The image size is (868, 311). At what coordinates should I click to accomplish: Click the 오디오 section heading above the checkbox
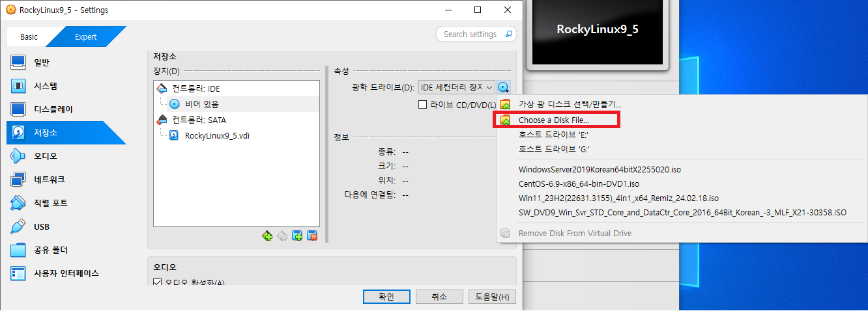tap(165, 267)
